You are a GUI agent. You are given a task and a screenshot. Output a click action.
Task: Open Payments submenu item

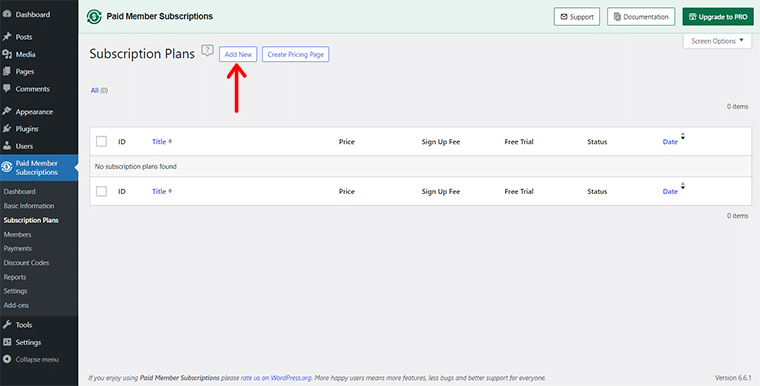[x=17, y=248]
